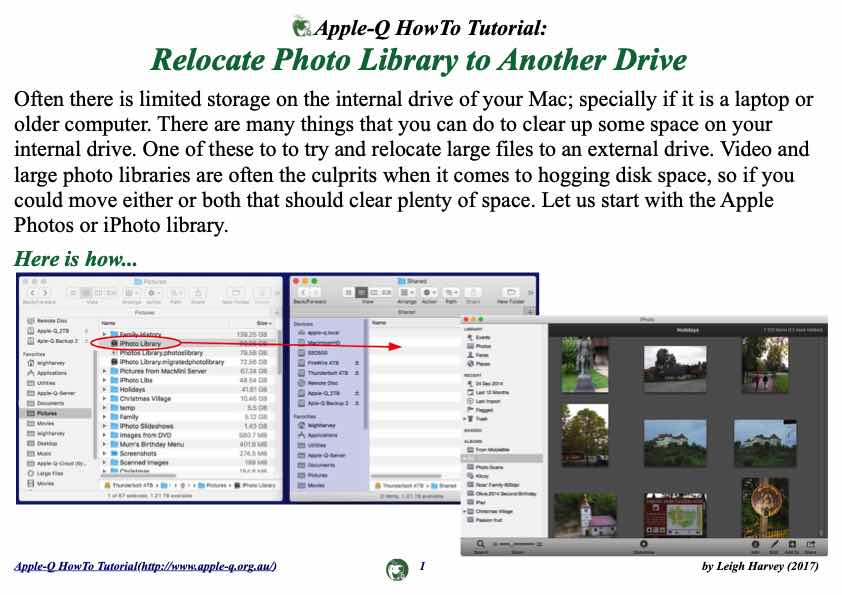842x595 pixels.
Task: Switch Shared window to cover flow view
Action: (x=386, y=292)
